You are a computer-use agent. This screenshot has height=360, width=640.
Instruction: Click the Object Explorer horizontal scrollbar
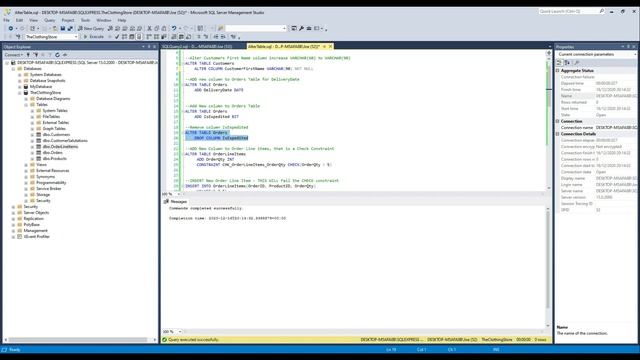(x=78, y=340)
